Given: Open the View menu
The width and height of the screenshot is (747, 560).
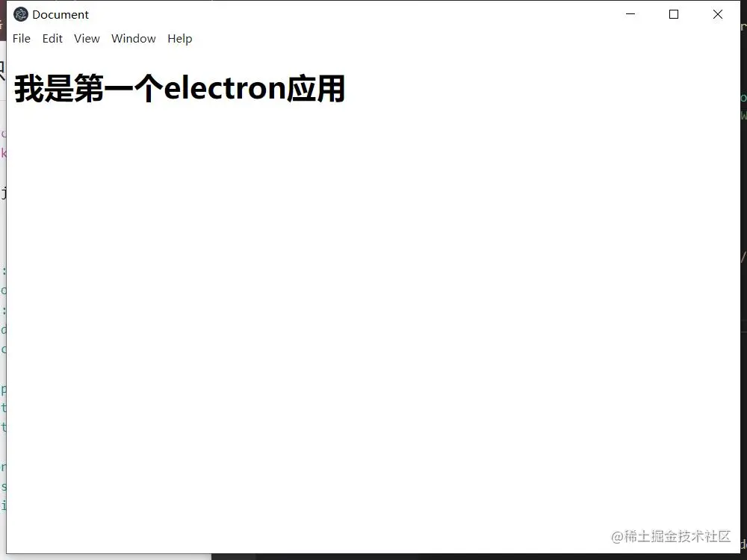Looking at the screenshot, I should pyautogui.click(x=87, y=39).
